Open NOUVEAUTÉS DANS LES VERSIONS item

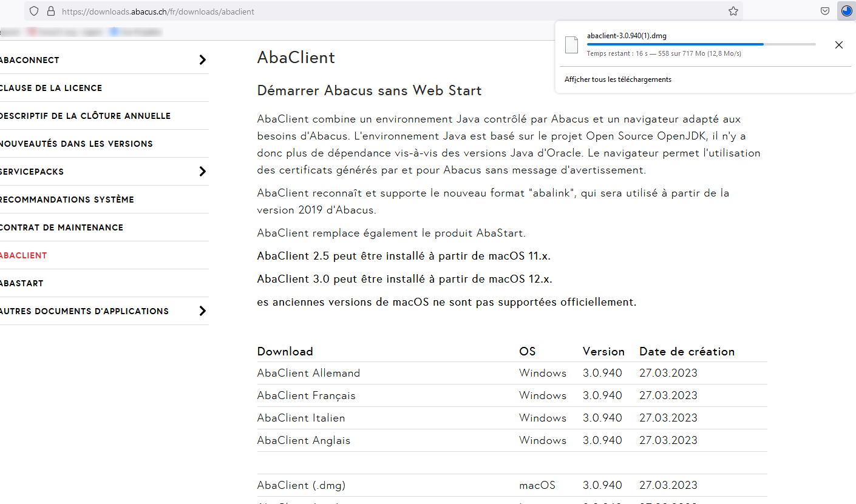point(76,144)
